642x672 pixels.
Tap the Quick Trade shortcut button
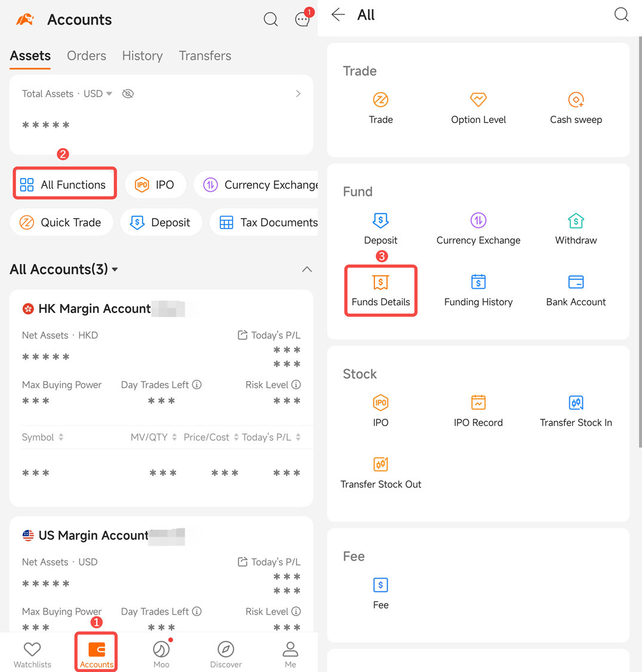[62, 222]
